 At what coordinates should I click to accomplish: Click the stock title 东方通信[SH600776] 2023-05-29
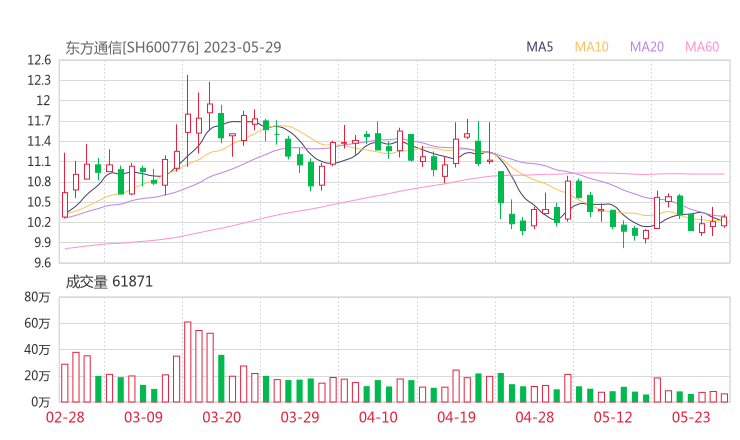click(173, 48)
